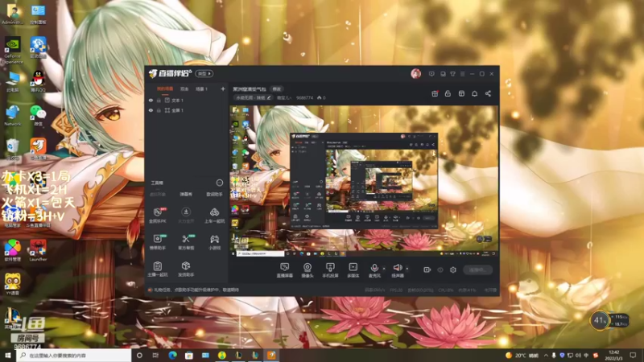Viewport: 644px width, 362px height.
Task: Expand the speaker volume arrow
Action: click(x=407, y=269)
